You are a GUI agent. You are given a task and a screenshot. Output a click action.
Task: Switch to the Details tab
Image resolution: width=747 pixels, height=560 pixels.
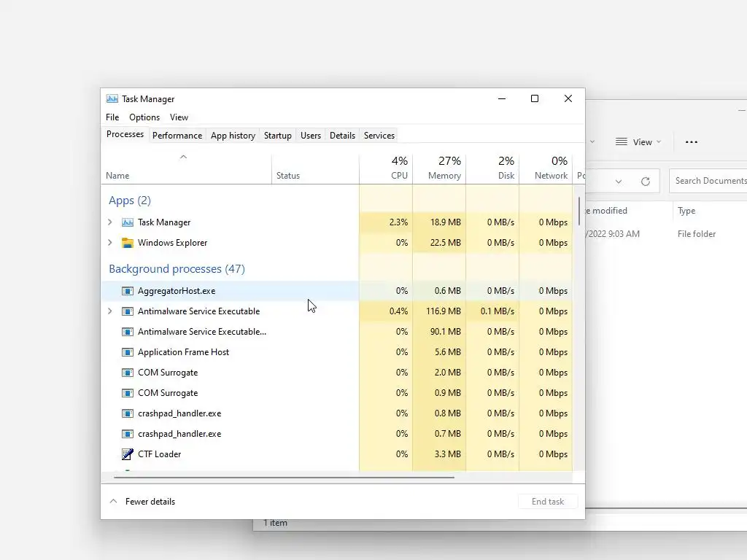pyautogui.click(x=343, y=136)
